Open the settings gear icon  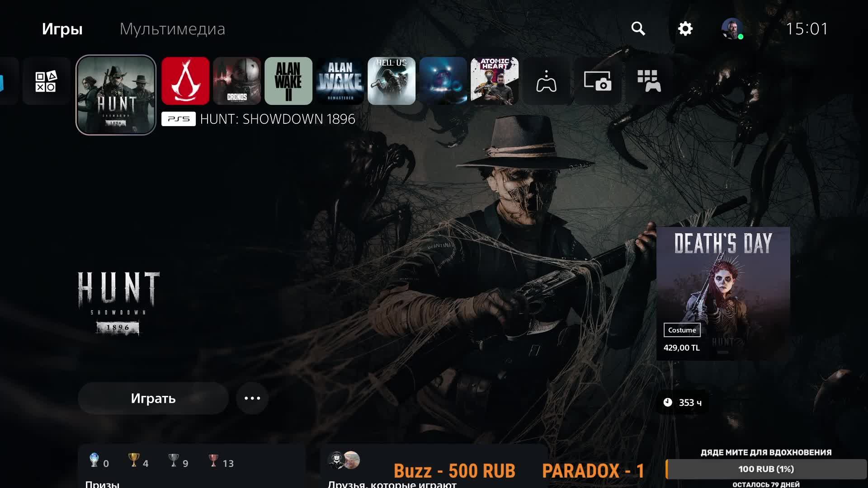pyautogui.click(x=685, y=29)
